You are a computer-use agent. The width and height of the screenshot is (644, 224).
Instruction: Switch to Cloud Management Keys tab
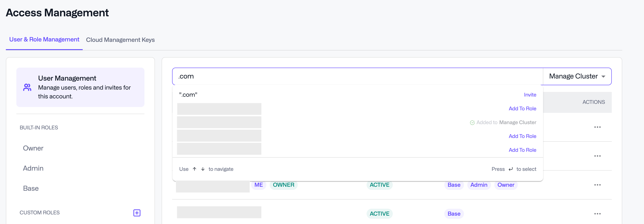click(x=120, y=40)
